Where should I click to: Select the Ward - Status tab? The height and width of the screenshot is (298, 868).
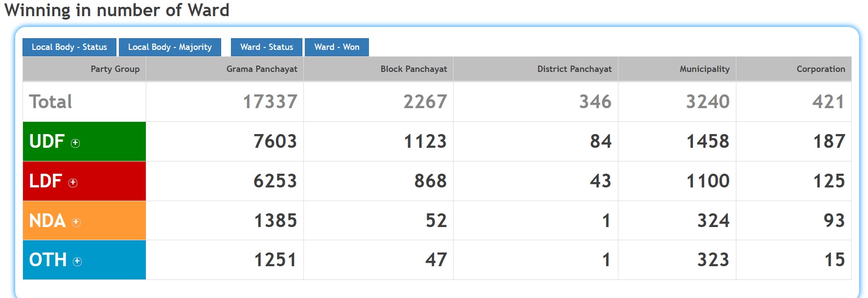(x=266, y=47)
